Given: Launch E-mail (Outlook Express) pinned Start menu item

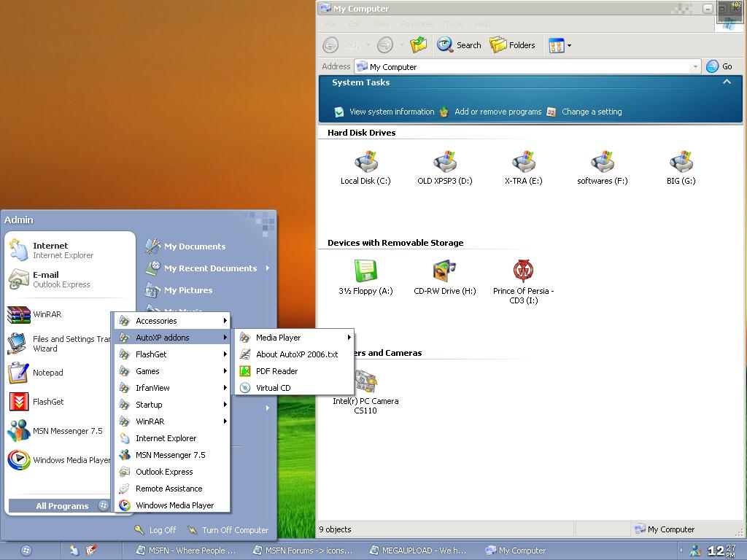Looking at the screenshot, I should (70, 279).
